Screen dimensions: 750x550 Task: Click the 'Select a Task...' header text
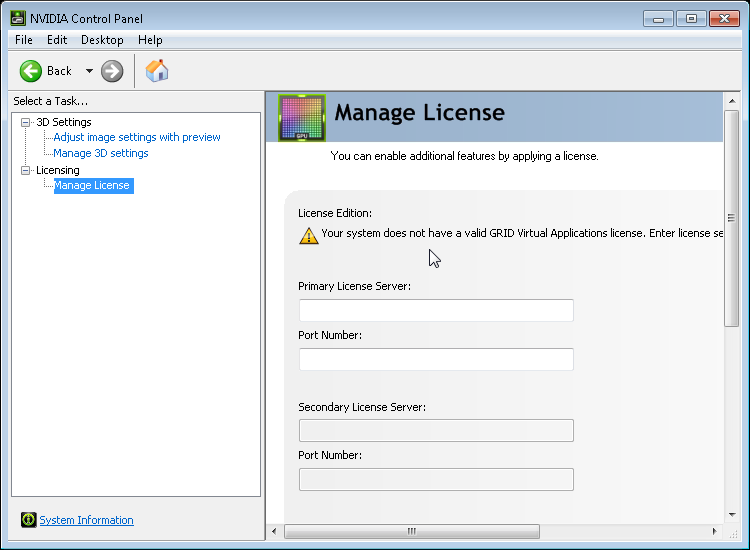tap(51, 101)
